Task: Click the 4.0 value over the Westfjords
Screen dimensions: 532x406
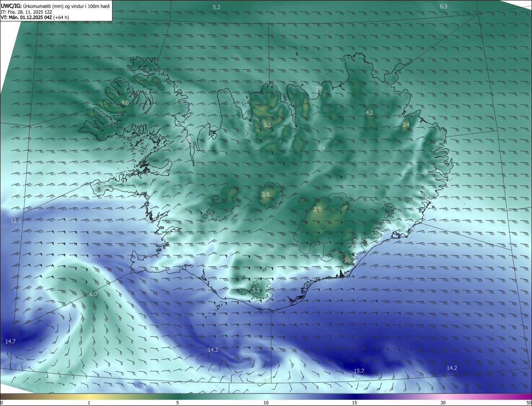Action: point(125,103)
